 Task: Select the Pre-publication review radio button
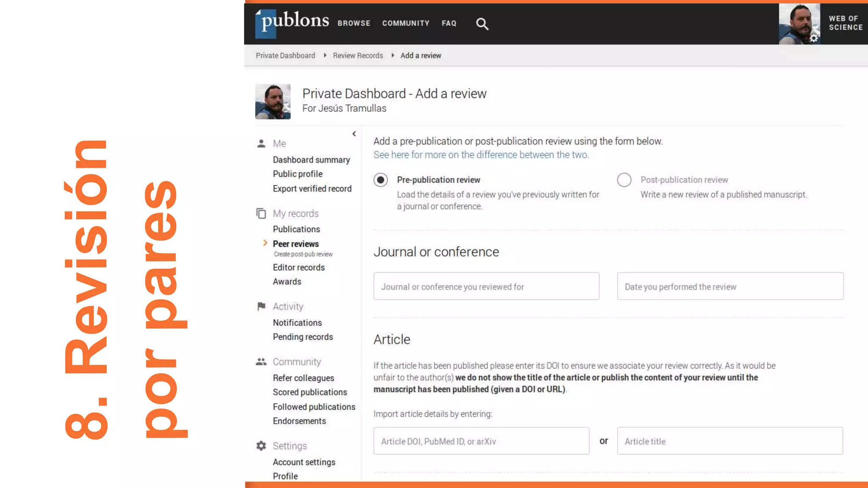pos(381,180)
